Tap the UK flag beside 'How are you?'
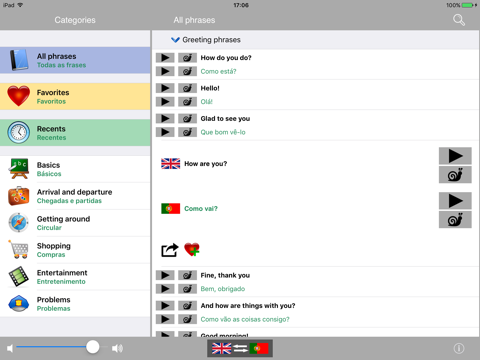The height and width of the screenshot is (360, 480). click(171, 164)
